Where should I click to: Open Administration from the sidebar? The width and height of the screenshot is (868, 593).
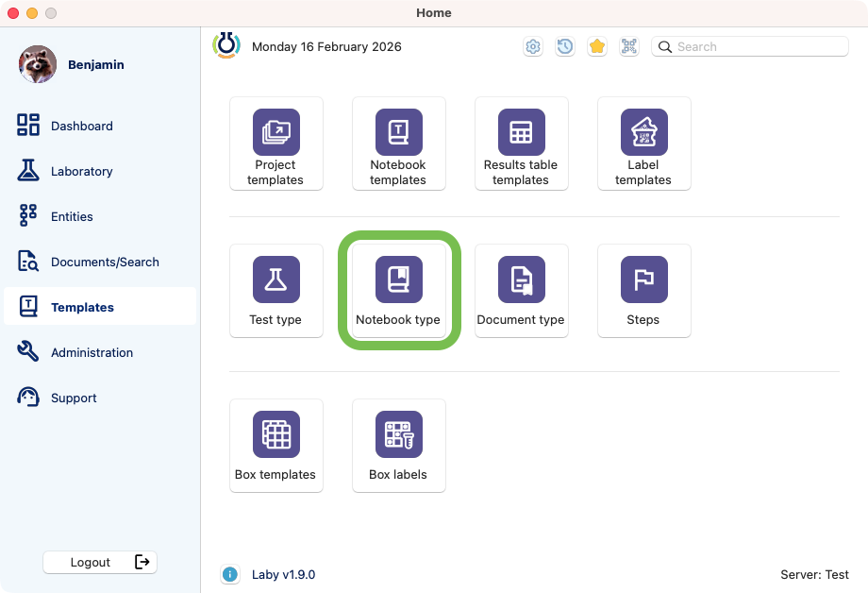click(x=92, y=352)
